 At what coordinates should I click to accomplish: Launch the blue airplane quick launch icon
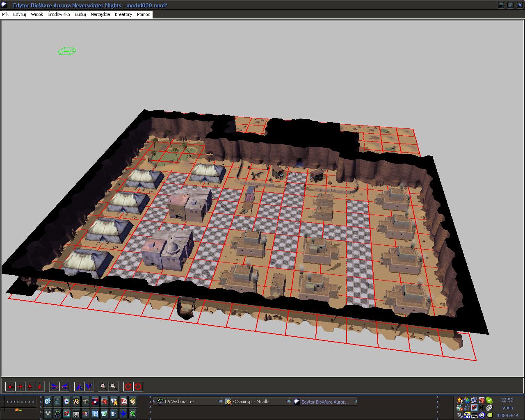(x=123, y=413)
